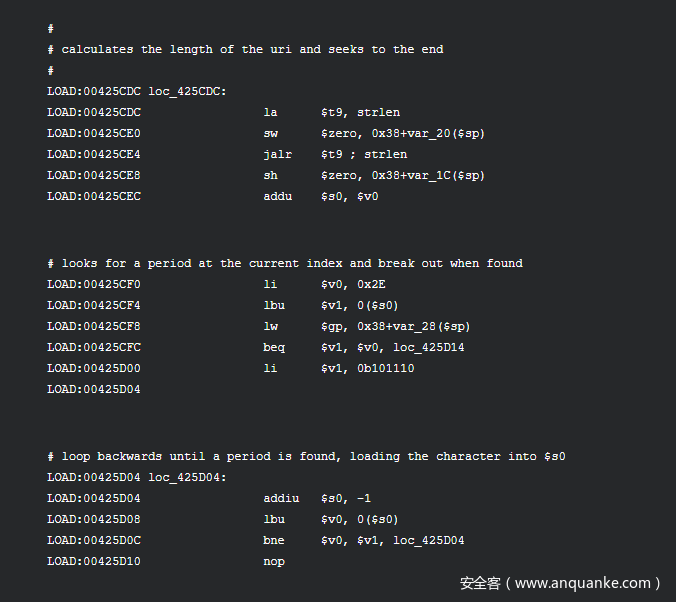Click loc_425D04 in bne instruction
Image resolution: width=676 pixels, height=602 pixels.
pos(429,540)
